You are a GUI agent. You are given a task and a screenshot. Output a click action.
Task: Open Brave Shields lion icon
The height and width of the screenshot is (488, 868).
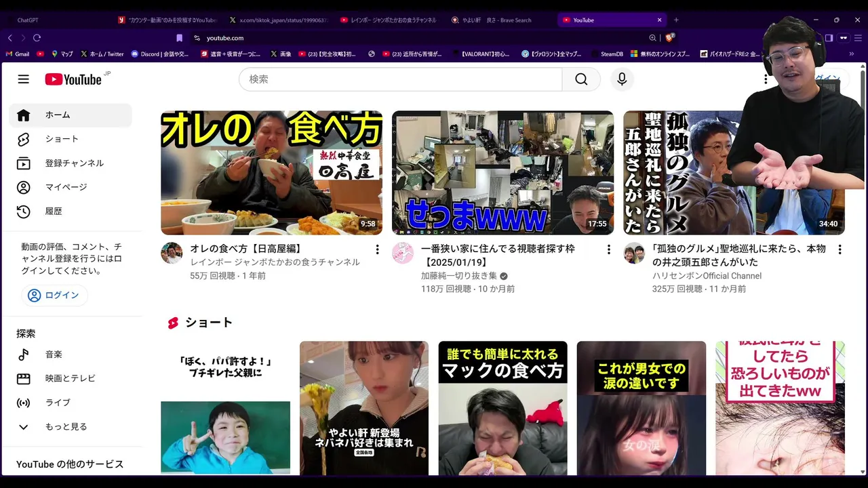pyautogui.click(x=670, y=38)
